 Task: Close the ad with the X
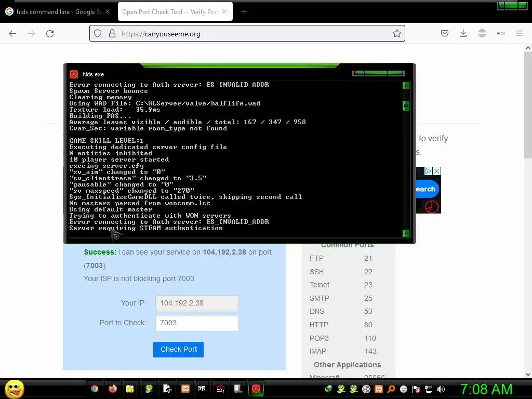[436, 171]
